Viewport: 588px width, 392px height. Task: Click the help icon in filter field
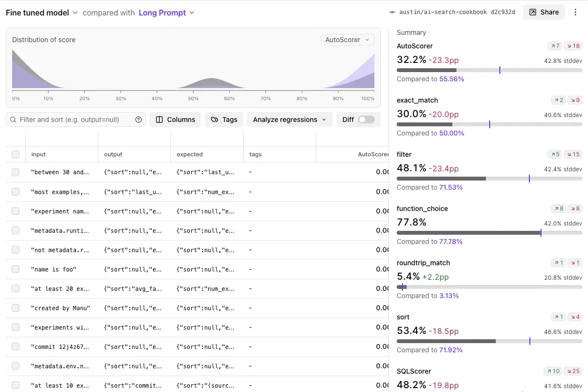click(x=139, y=120)
